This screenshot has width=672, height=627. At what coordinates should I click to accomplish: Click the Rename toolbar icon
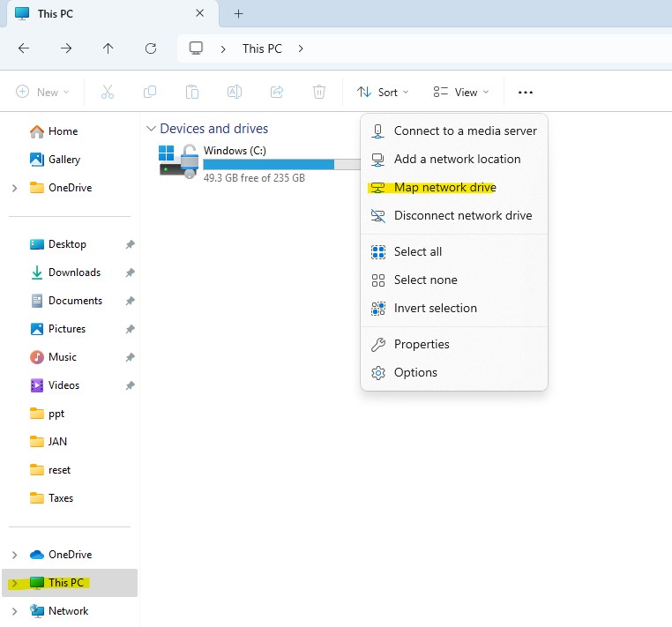tap(235, 92)
